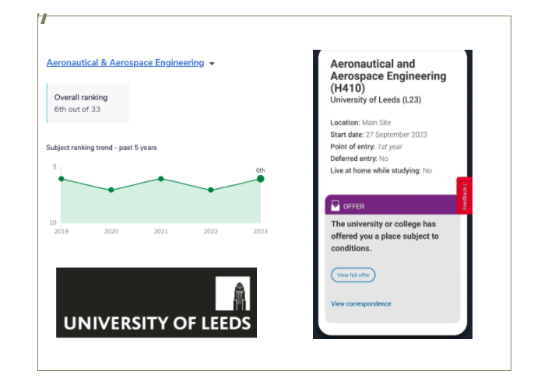The height and width of the screenshot is (392, 534).
Task: Click the 6th label above the chart
Action: click(x=261, y=170)
